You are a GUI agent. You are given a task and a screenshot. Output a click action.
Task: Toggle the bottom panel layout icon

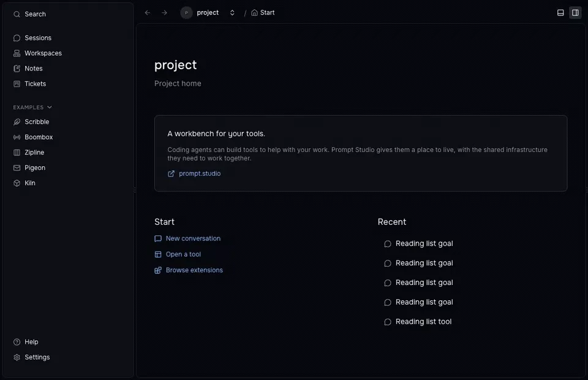[x=560, y=13]
